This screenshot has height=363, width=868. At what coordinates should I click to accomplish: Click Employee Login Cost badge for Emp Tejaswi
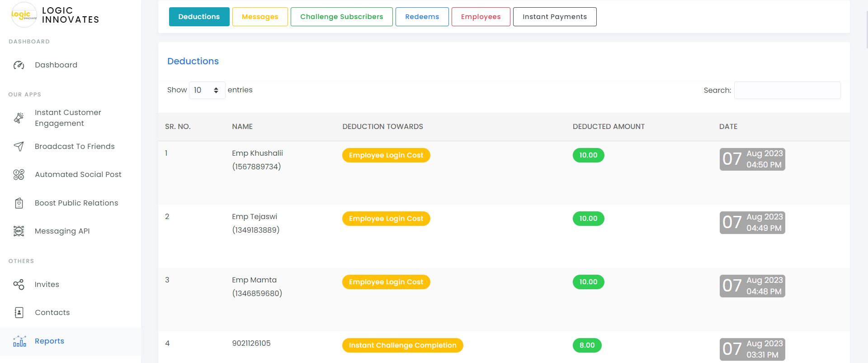pyautogui.click(x=386, y=219)
